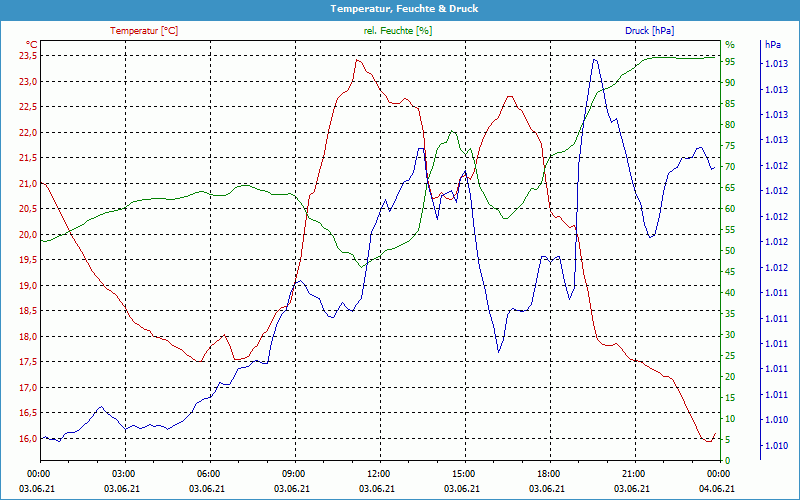Click the 20 humidity axis tick

tap(730, 377)
